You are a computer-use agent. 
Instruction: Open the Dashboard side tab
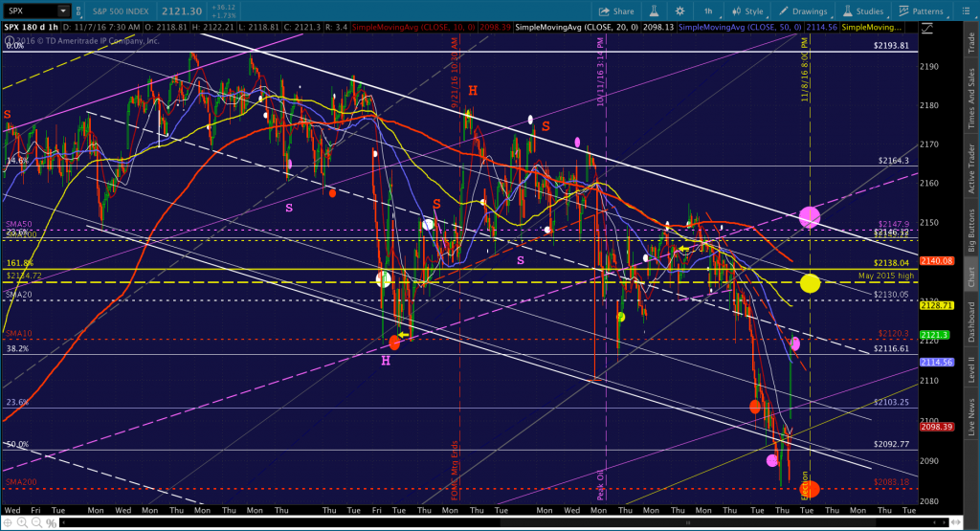click(971, 321)
